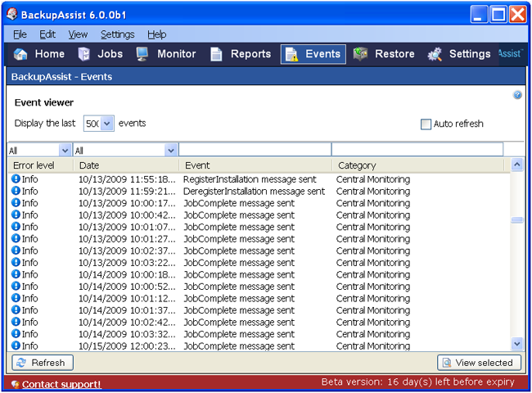Image resolution: width=532 pixels, height=393 pixels.
Task: Click info icon for 10/14/2009 10:00:18 row
Action: [x=16, y=274]
